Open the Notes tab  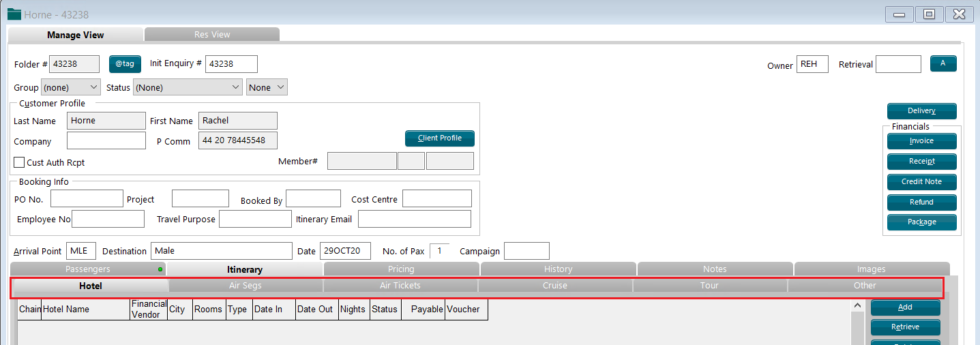715,269
